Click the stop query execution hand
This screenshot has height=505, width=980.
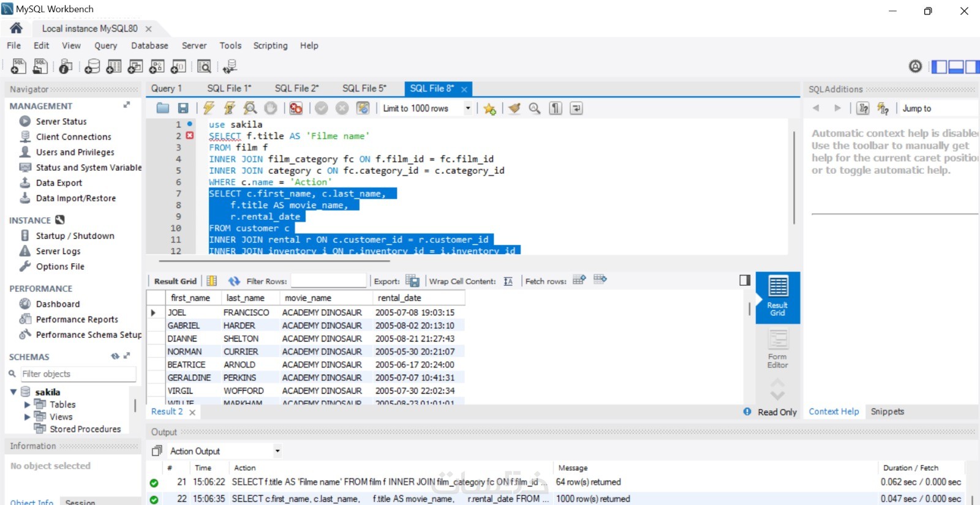271,108
